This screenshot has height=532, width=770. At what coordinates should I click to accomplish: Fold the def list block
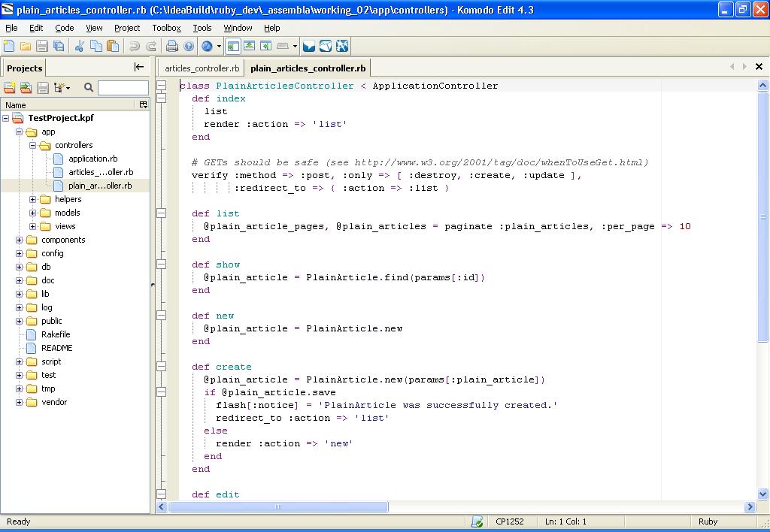(x=161, y=213)
